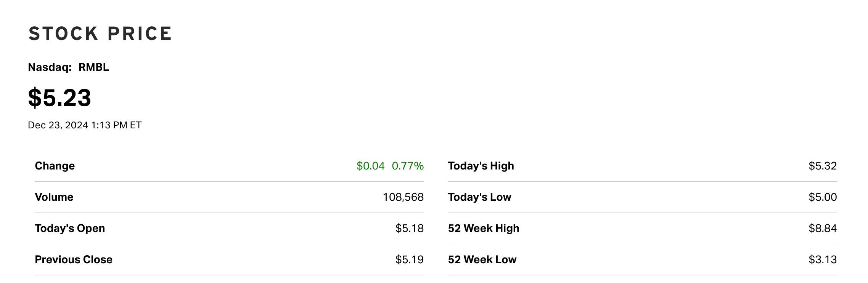Select the $5.32 daily high value

click(823, 166)
